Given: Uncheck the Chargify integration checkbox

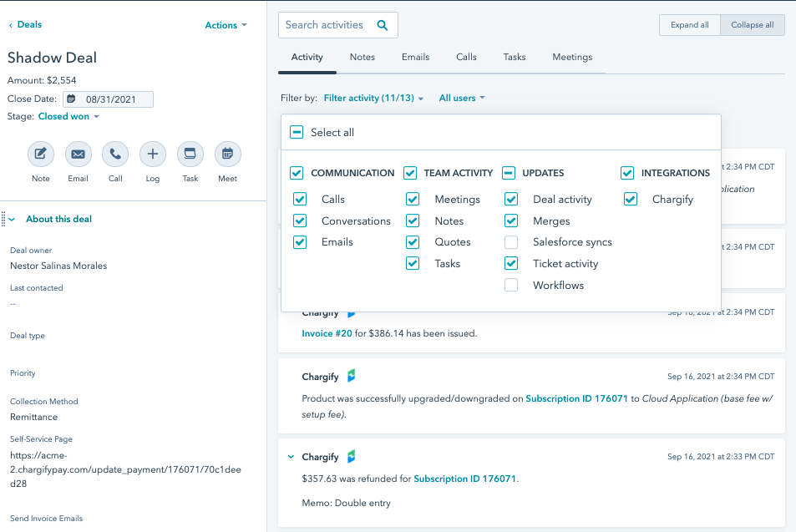Looking at the screenshot, I should tap(631, 200).
